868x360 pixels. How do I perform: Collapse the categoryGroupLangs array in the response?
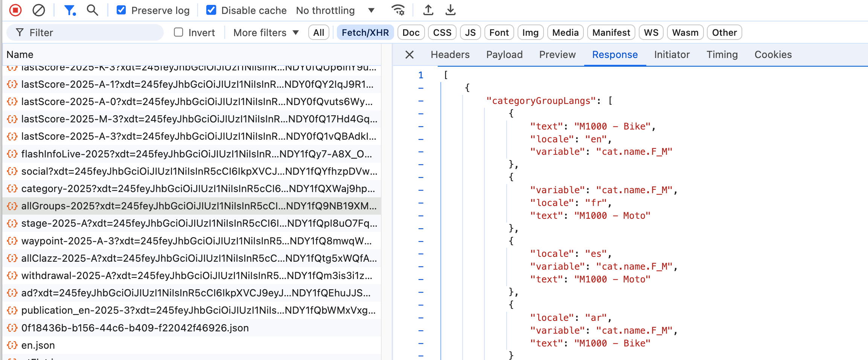(x=421, y=101)
